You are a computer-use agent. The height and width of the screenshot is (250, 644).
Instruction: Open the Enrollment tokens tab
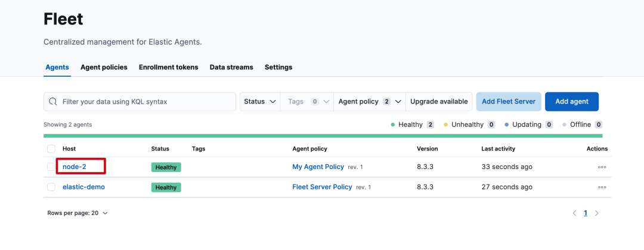[168, 67]
